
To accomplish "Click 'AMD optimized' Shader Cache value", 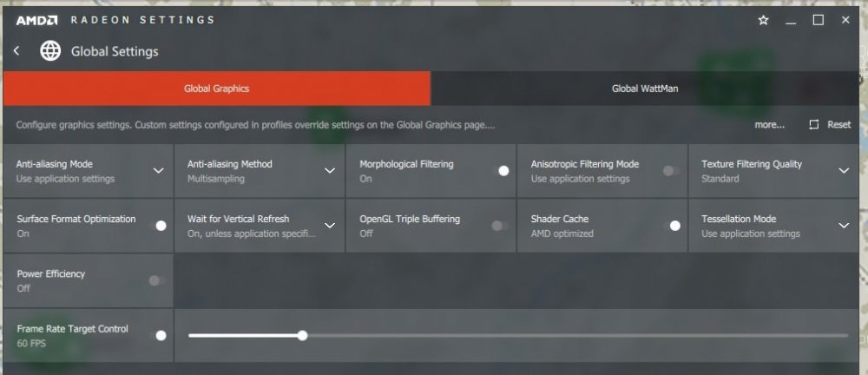I will tap(562, 234).
